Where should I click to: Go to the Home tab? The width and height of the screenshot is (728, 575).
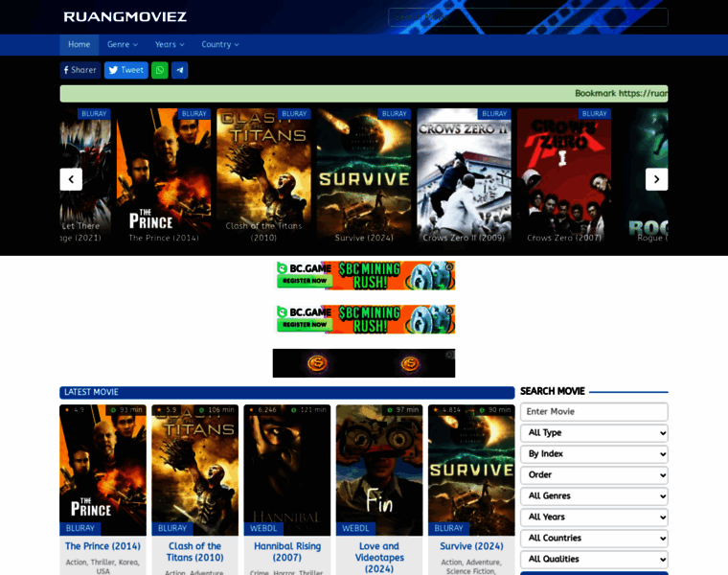coord(79,44)
